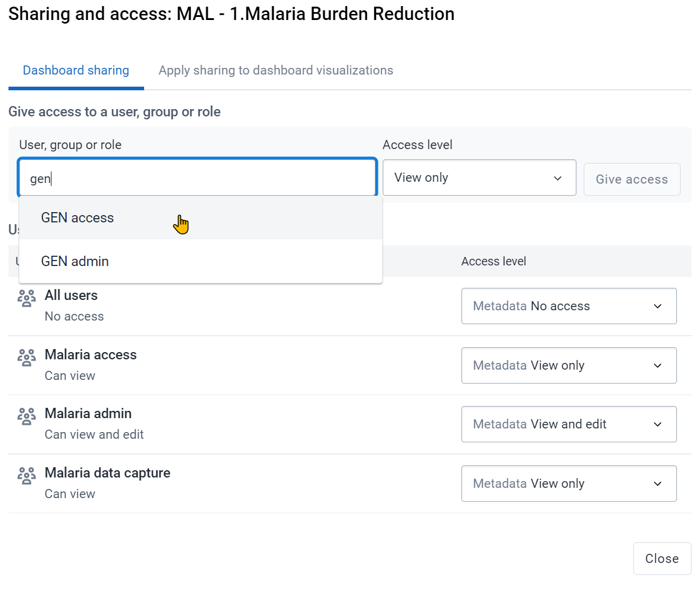Open Apply sharing to dashboard visualizations tab
Screen dimensions: 700x589
[276, 71]
